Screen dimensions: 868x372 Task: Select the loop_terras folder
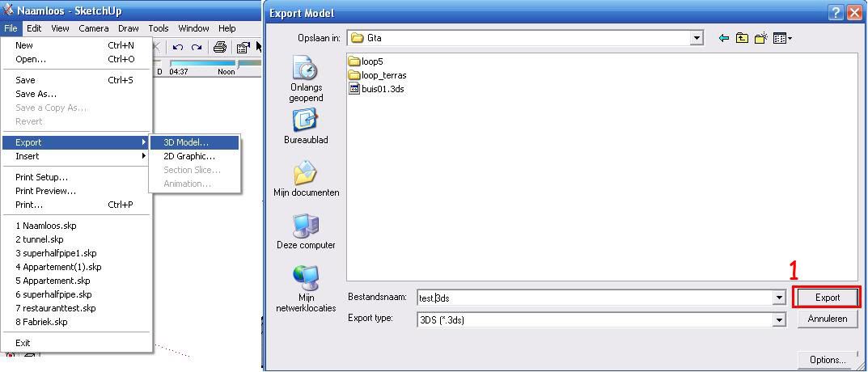[x=378, y=75]
